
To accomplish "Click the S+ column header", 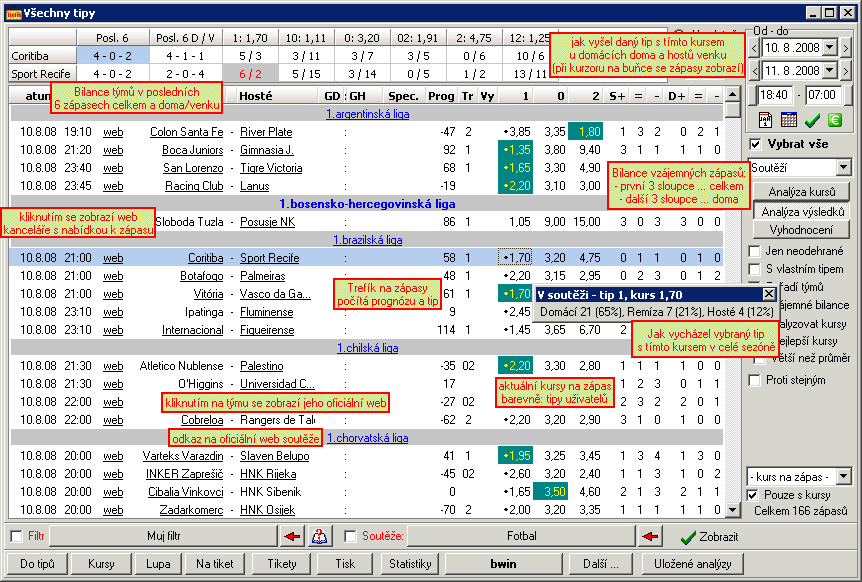I will coord(617,96).
